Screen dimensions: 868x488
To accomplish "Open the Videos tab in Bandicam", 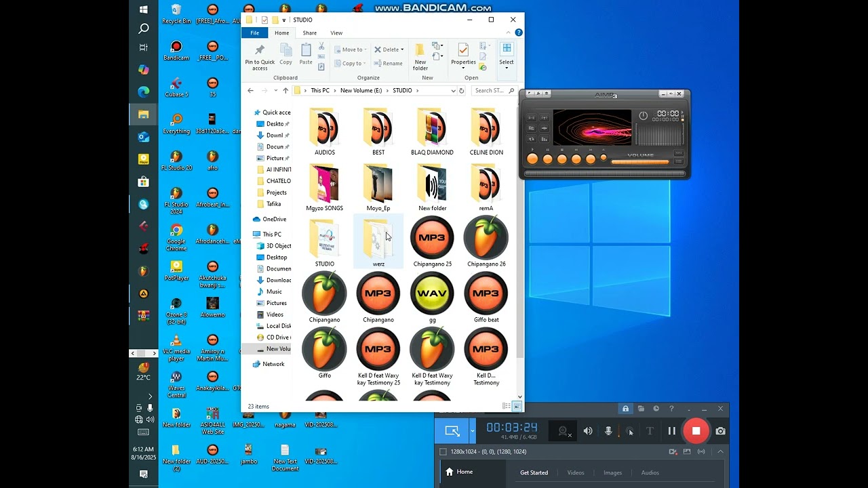I will [x=576, y=472].
